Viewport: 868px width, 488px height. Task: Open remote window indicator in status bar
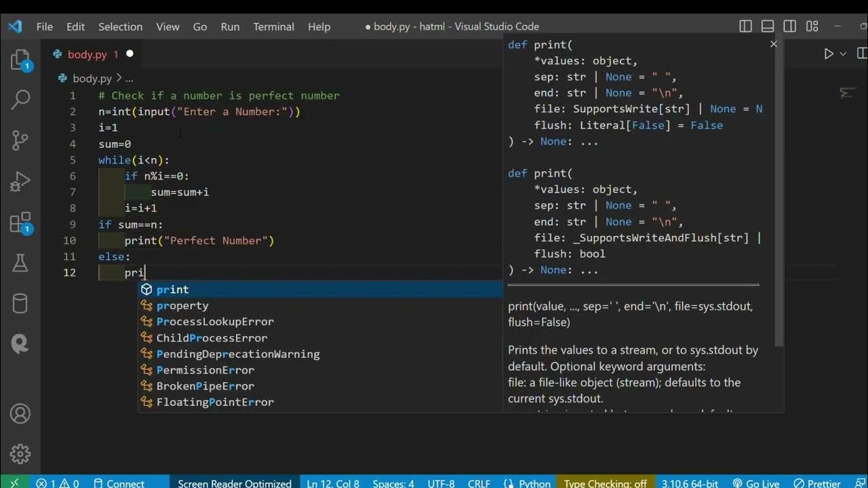[x=14, y=483]
